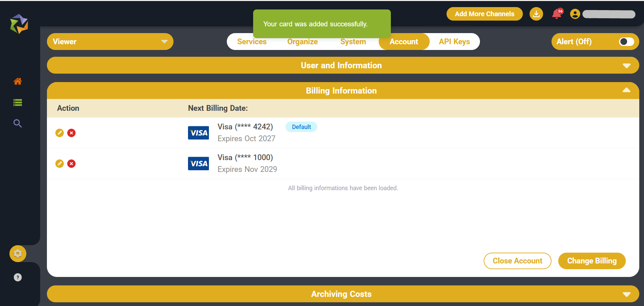Open the green list icon in sidebar
Image resolution: width=644 pixels, height=306 pixels.
click(x=18, y=102)
